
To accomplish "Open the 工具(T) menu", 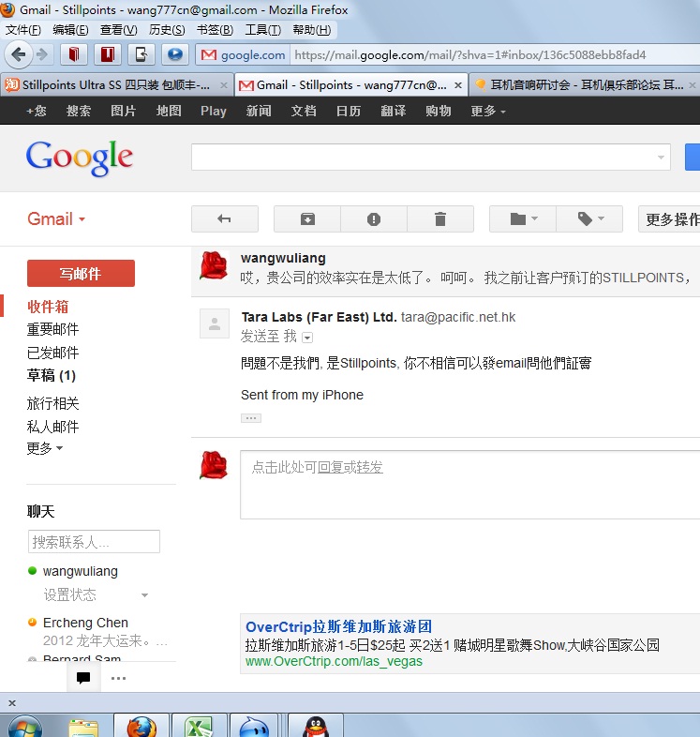I will (263, 30).
